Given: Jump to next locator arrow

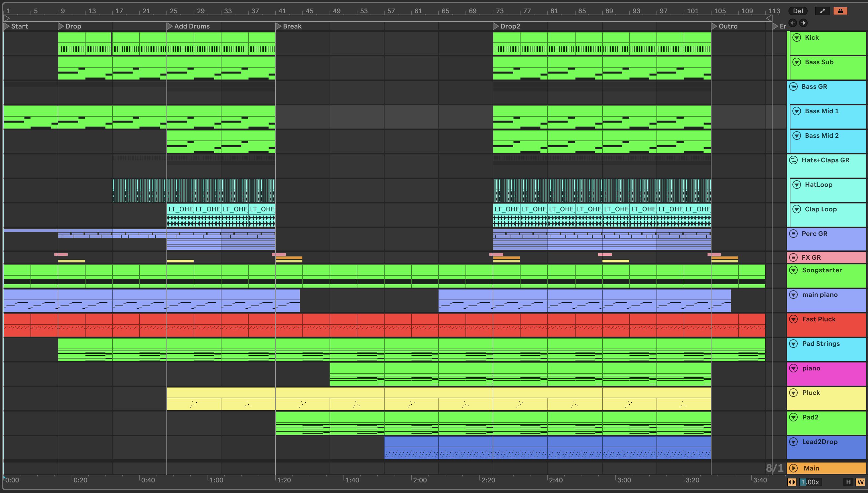Looking at the screenshot, I should [x=803, y=23].
